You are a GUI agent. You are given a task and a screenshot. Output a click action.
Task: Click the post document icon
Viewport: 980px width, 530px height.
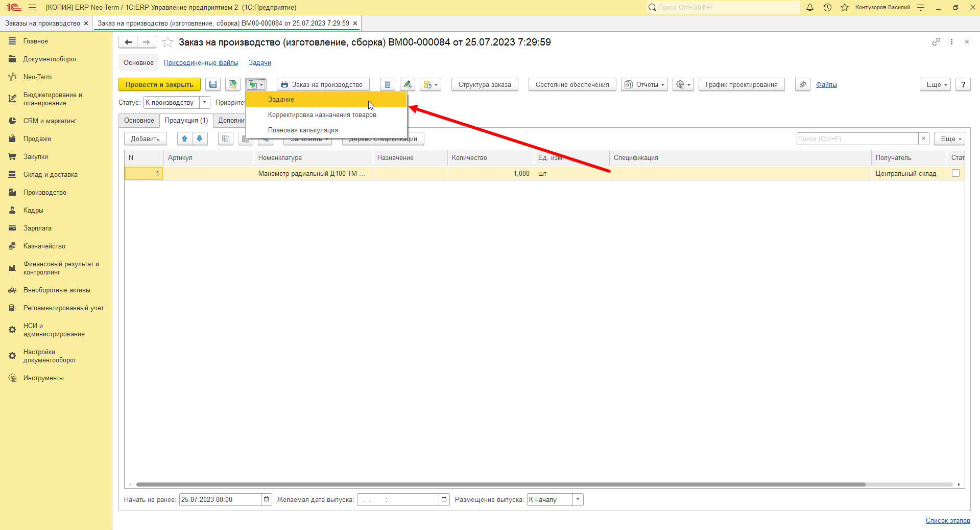tap(233, 85)
